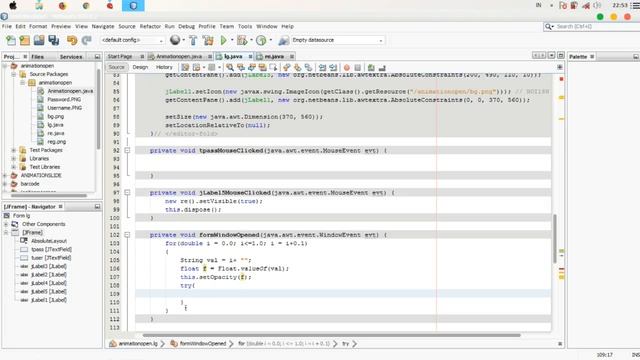
Task: Open the Tools menu
Action: (x=245, y=26)
